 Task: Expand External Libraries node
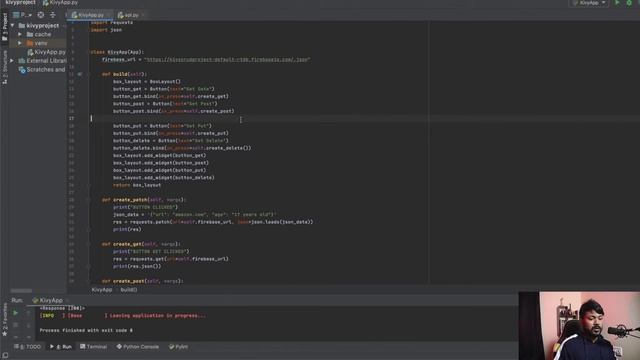[x=12, y=61]
